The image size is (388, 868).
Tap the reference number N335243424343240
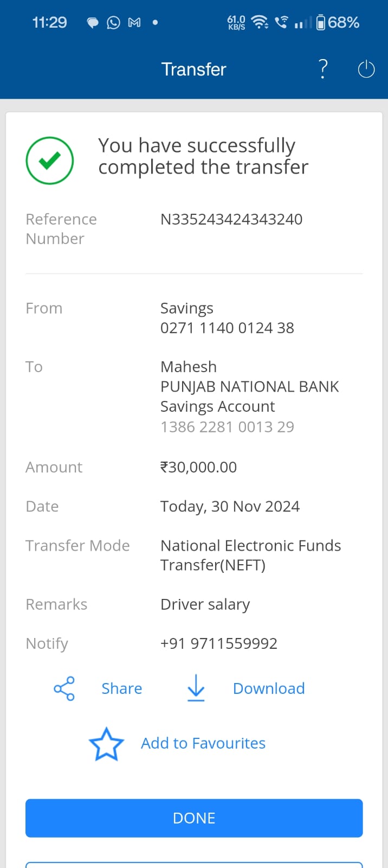click(231, 219)
